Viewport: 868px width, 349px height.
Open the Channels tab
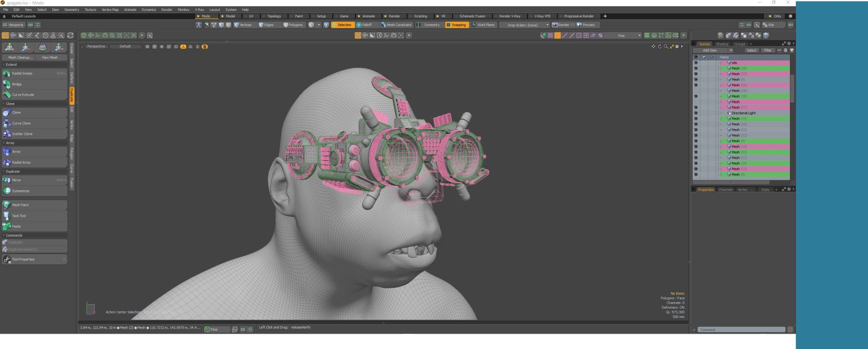[x=725, y=189]
